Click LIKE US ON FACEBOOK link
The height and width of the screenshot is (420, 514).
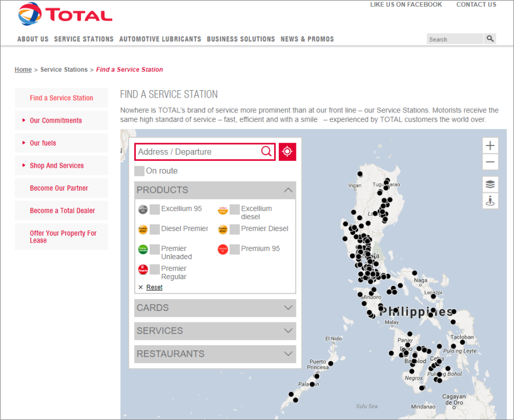point(406,5)
